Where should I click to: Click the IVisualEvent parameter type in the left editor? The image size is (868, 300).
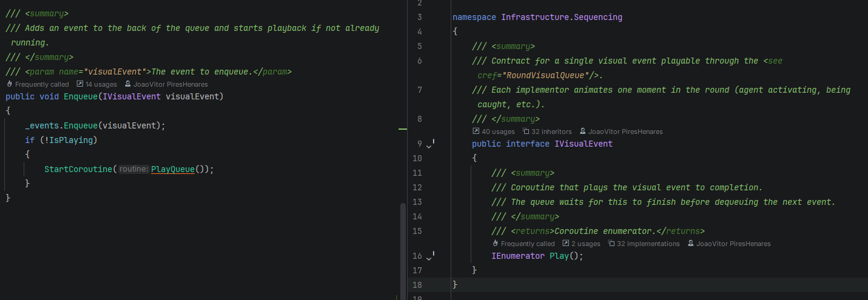(132, 96)
